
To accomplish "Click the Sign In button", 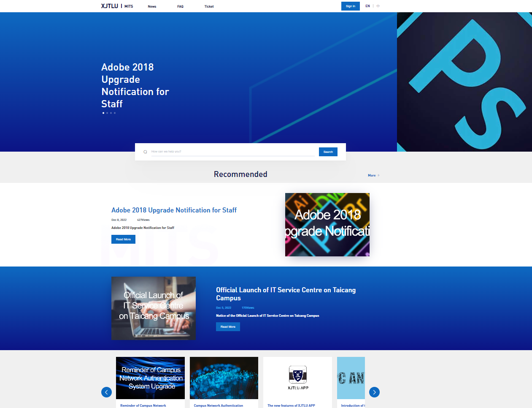I will point(350,6).
